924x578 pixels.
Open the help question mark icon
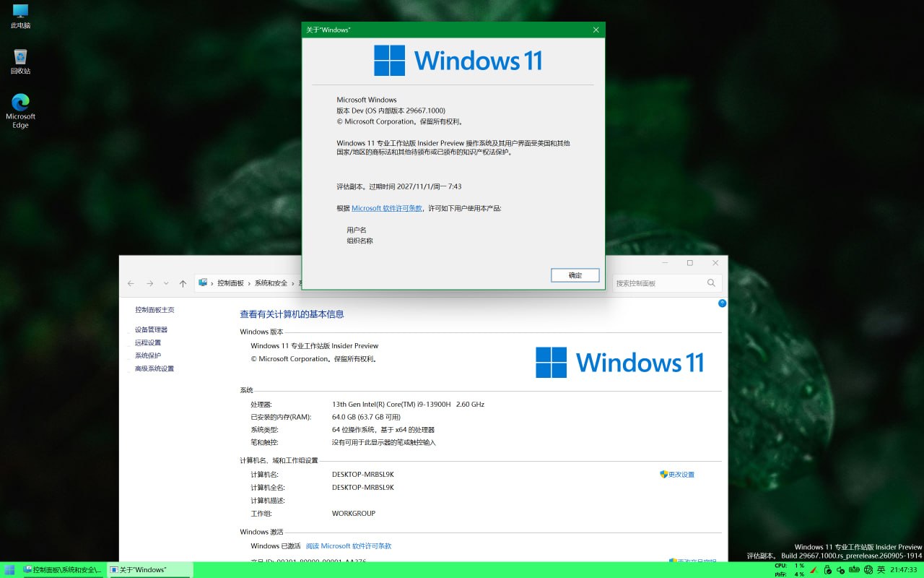(722, 303)
